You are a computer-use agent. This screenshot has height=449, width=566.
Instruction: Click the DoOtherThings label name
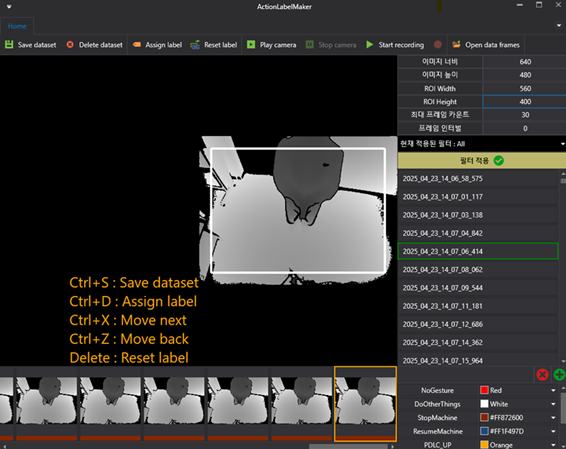coord(437,404)
